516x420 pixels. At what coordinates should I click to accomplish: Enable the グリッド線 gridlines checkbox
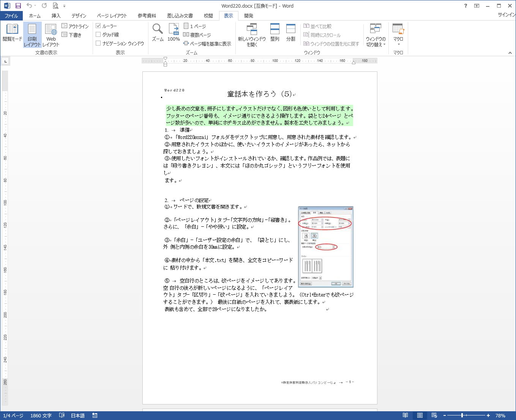click(98, 35)
